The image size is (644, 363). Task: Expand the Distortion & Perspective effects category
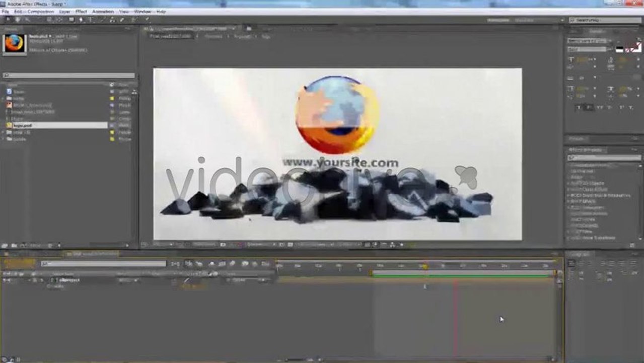tap(569, 195)
